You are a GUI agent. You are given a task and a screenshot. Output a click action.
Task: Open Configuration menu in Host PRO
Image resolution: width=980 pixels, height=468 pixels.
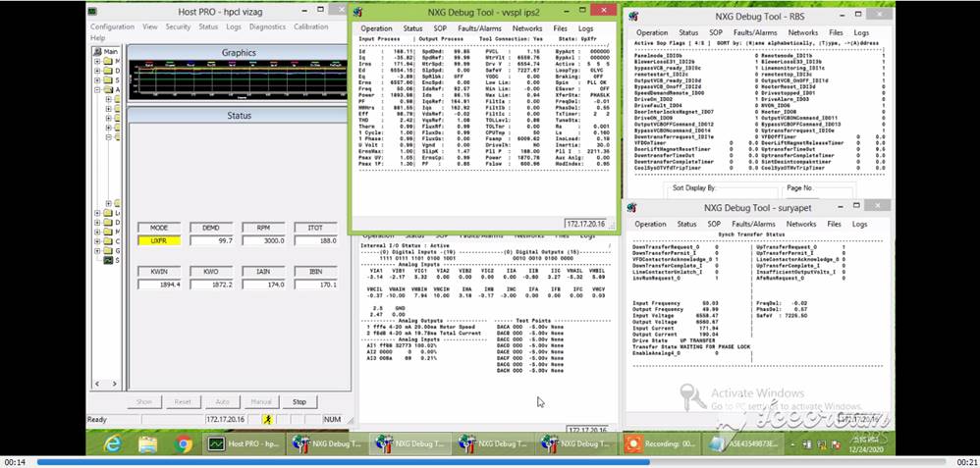[113, 26]
